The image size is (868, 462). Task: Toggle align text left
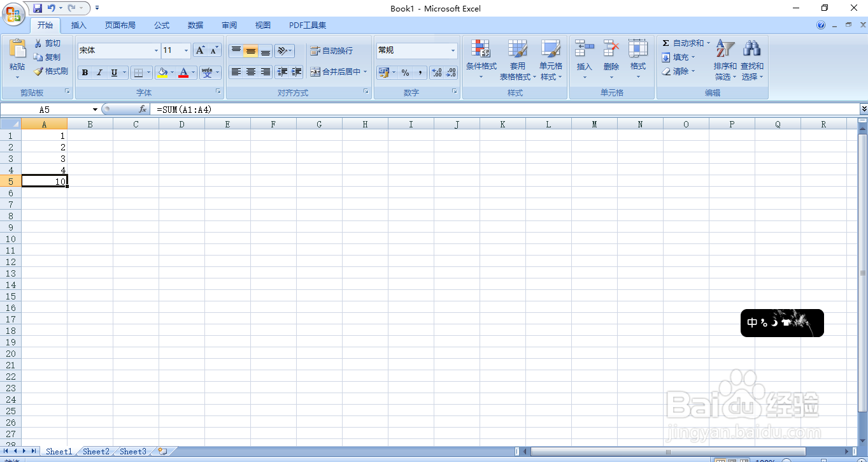236,72
